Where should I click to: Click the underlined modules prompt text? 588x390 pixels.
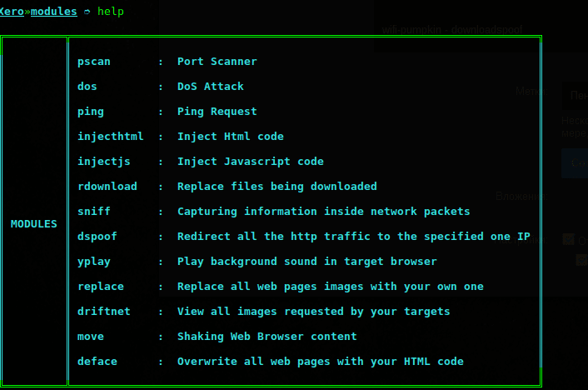coord(54,12)
